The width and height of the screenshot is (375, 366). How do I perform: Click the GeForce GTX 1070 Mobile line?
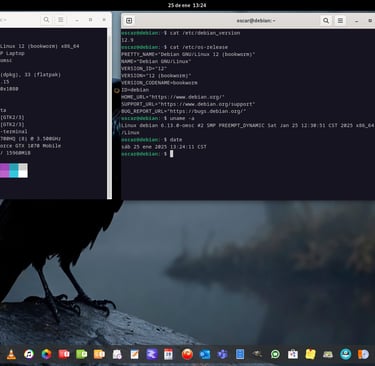click(x=30, y=146)
